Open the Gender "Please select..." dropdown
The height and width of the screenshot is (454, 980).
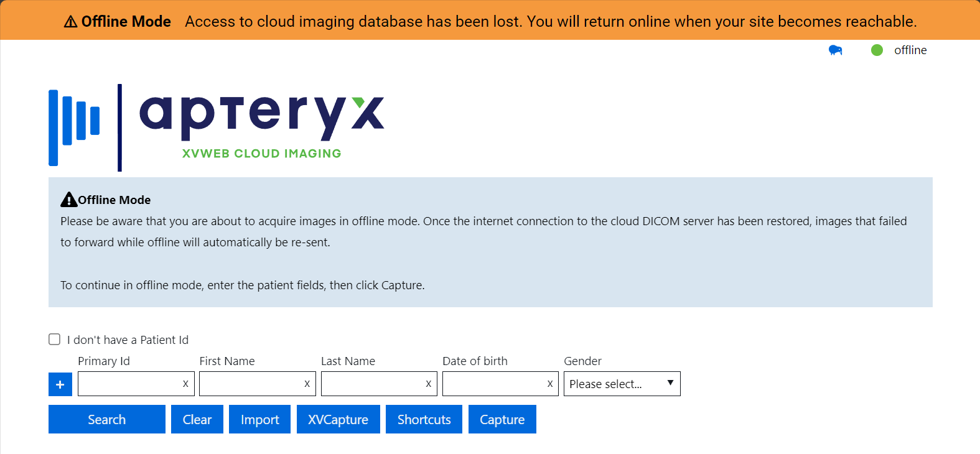point(622,384)
